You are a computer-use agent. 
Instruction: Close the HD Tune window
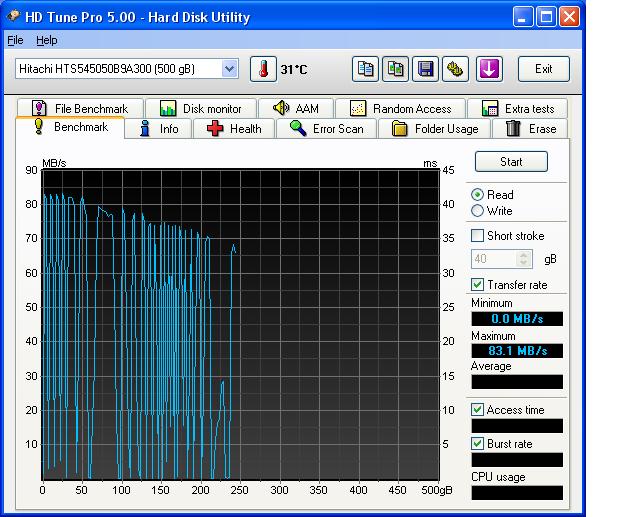569,17
